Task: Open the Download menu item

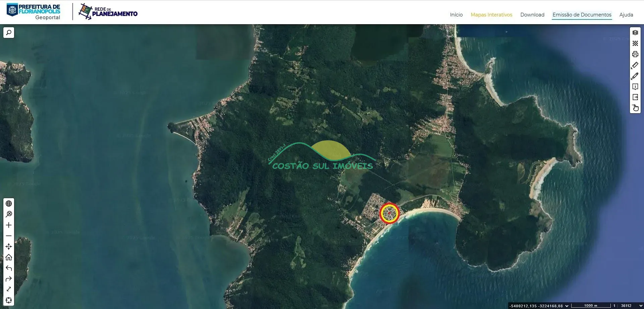Action: [x=532, y=15]
